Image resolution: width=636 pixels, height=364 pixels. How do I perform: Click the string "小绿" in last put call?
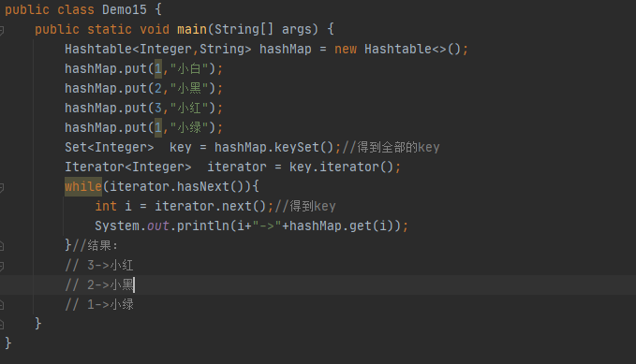[x=189, y=127]
